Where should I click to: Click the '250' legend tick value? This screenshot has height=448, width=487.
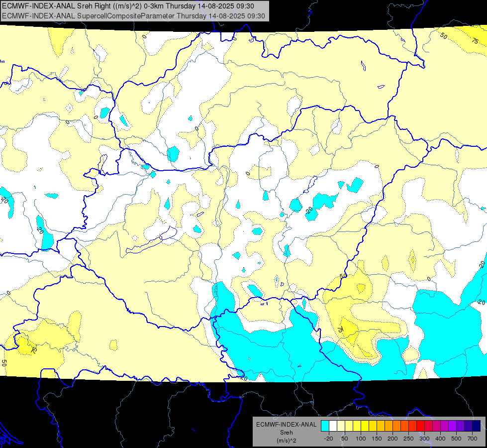[x=408, y=439]
